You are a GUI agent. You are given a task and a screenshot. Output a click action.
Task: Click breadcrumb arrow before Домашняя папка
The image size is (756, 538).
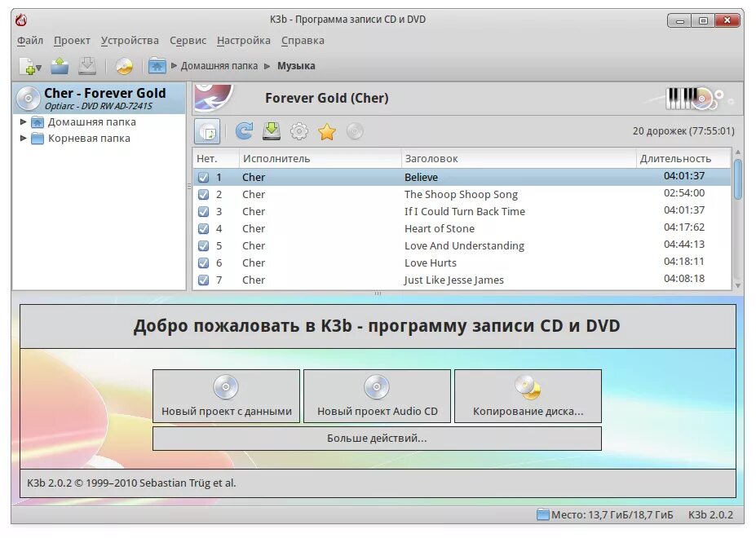pyautogui.click(x=174, y=65)
